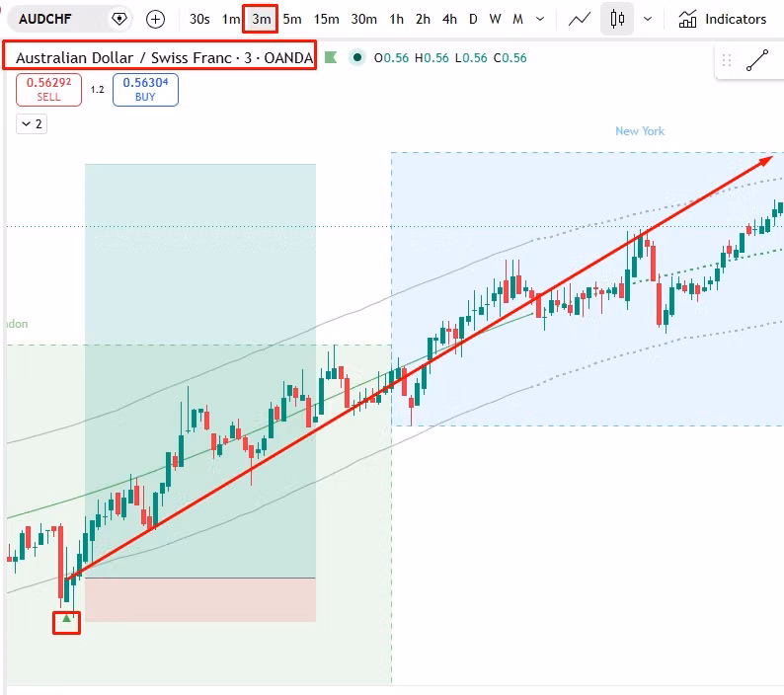784x695 pixels.
Task: Click the 1.2 spread value
Action: (x=97, y=90)
